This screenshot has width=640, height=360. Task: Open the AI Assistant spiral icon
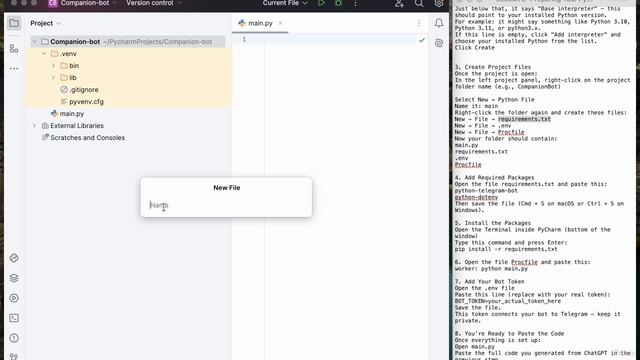pyautogui.click(x=439, y=43)
